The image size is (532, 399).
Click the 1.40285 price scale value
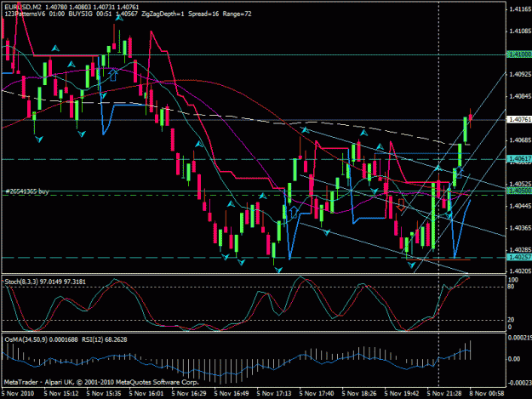pos(520,250)
